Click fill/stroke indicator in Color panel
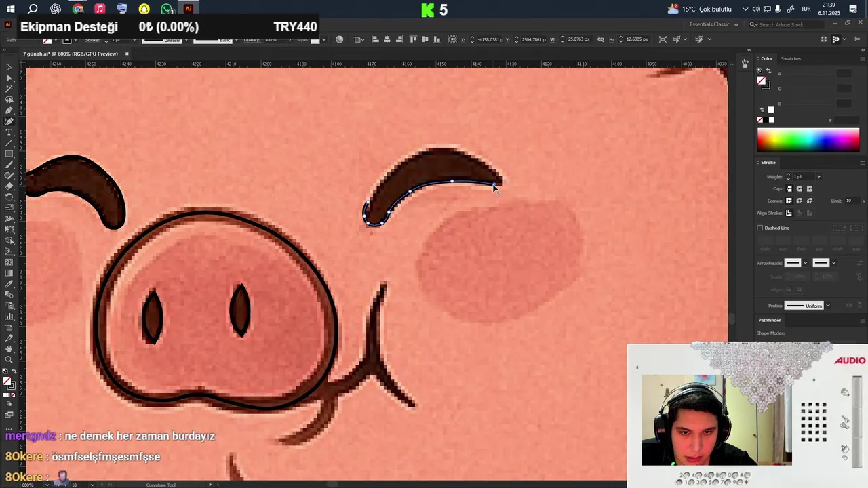 point(763,83)
